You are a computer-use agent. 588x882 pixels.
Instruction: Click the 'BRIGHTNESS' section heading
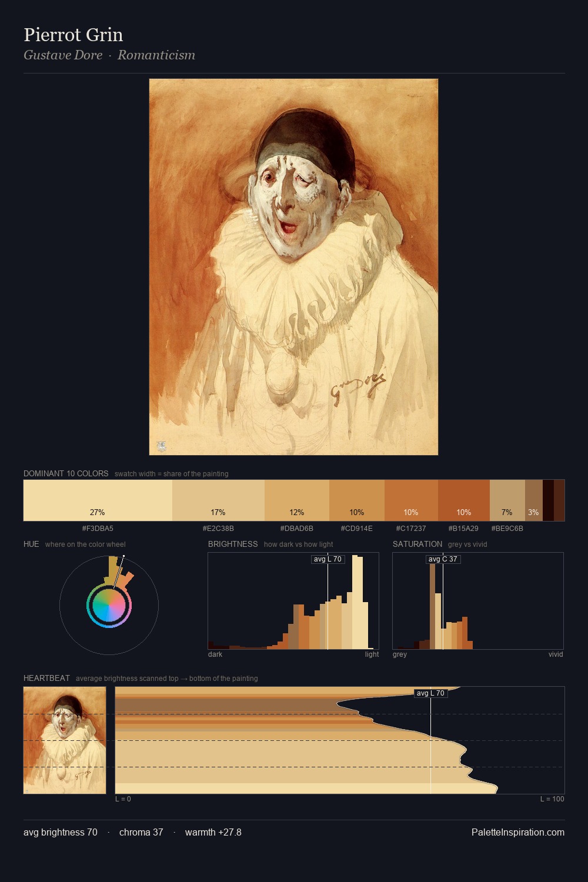(233, 544)
